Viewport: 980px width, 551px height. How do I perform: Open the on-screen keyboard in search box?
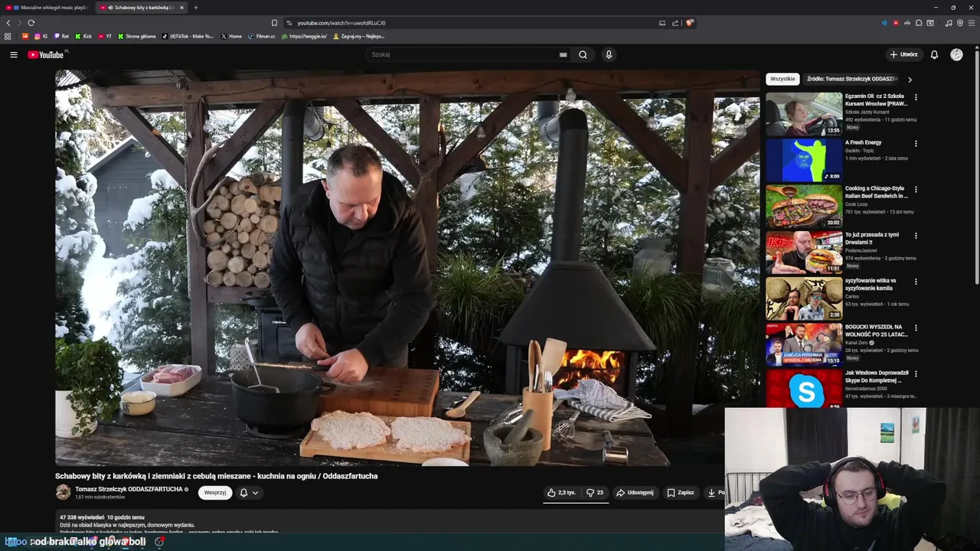[x=563, y=54]
